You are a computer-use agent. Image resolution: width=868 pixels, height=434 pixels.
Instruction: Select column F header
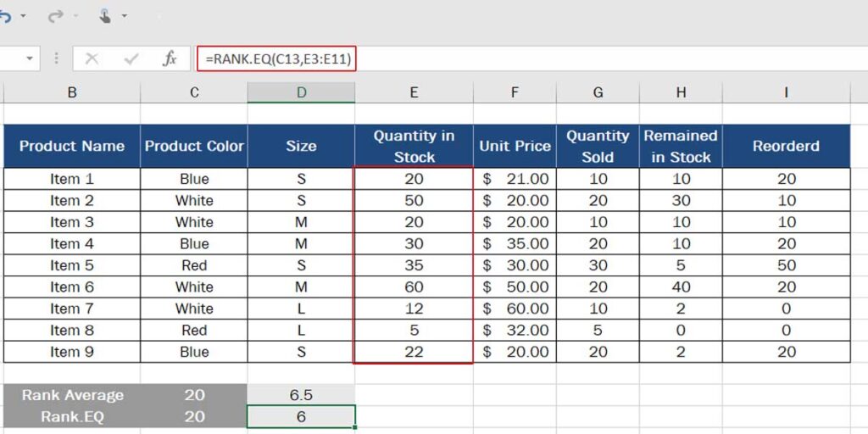515,92
